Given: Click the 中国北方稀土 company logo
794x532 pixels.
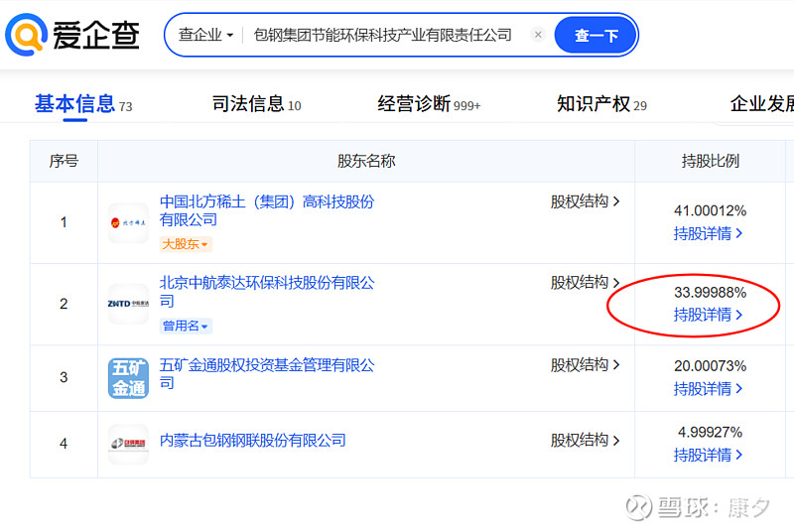Looking at the screenshot, I should pyautogui.click(x=129, y=222).
